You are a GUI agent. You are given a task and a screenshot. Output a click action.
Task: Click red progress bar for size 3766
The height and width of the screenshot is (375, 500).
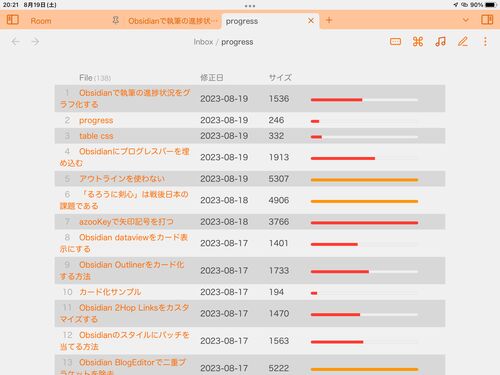364,223
